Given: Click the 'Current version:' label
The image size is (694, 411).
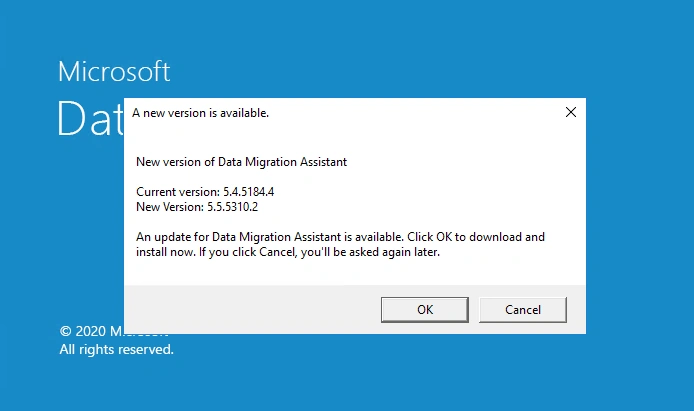Looking at the screenshot, I should pyautogui.click(x=178, y=192).
